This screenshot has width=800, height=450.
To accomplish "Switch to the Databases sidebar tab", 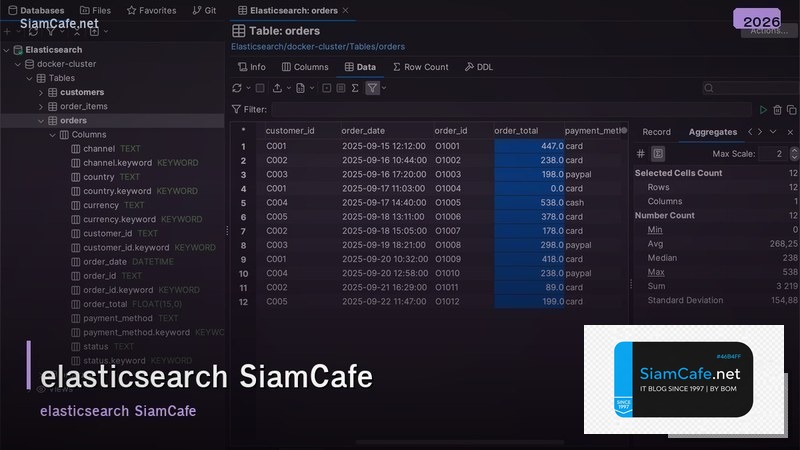I will point(36,10).
